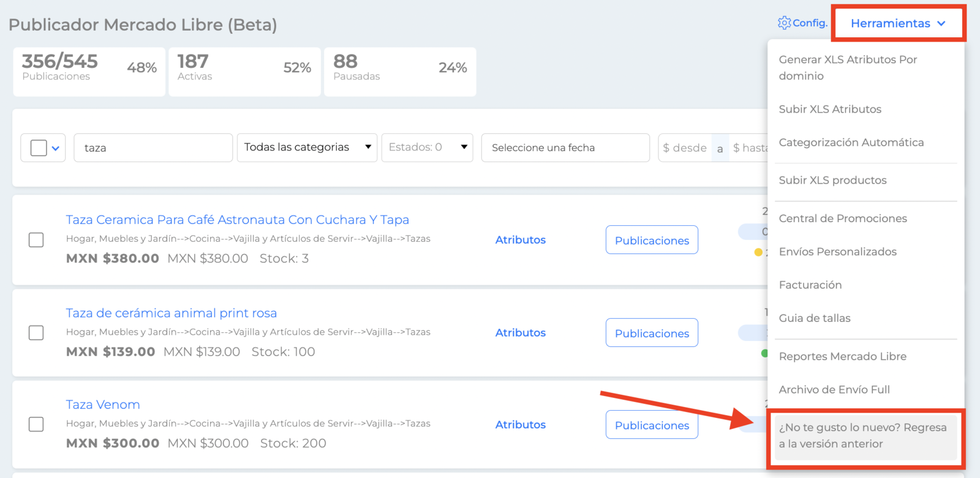Tick the Taza Ceramica Astronauta checkbox
This screenshot has height=478, width=980.
click(x=36, y=240)
